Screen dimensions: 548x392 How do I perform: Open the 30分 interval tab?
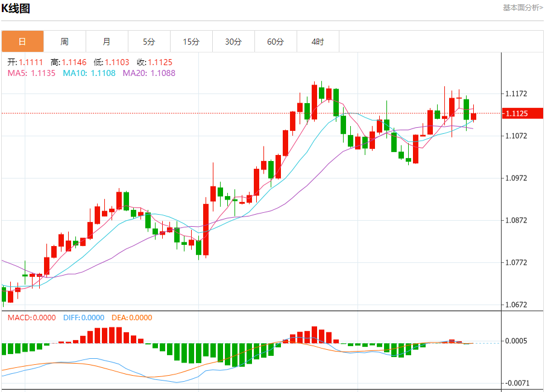coord(234,42)
